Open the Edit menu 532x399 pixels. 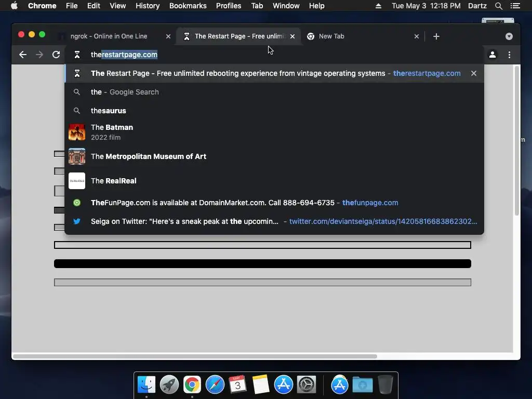pos(94,6)
